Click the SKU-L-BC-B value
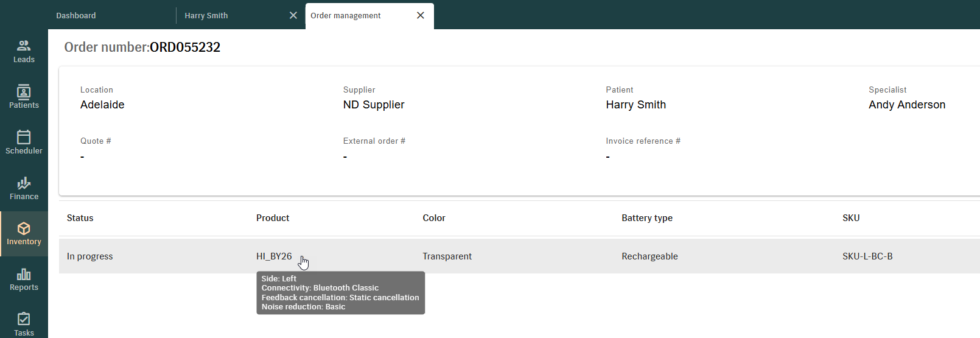Image resolution: width=980 pixels, height=338 pixels. (867, 256)
